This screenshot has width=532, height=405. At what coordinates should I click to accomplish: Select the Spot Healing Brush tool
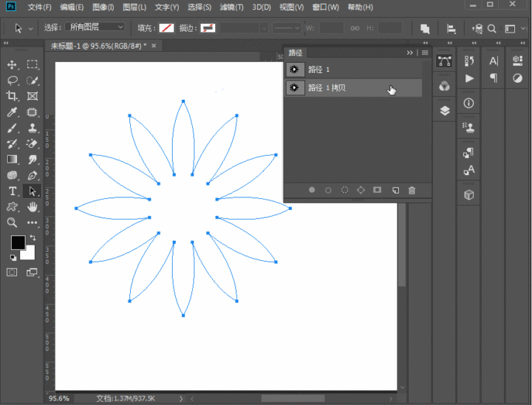click(x=33, y=112)
